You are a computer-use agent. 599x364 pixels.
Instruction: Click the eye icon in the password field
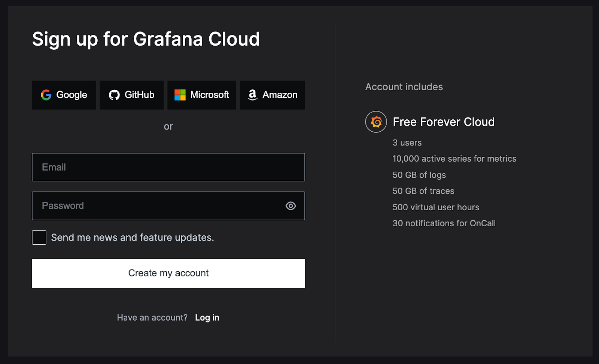pyautogui.click(x=291, y=206)
